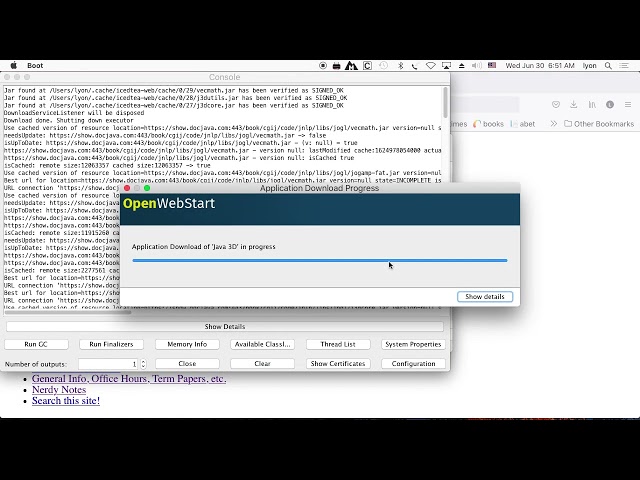
Task: Open the abet bookmark
Action: click(x=522, y=124)
